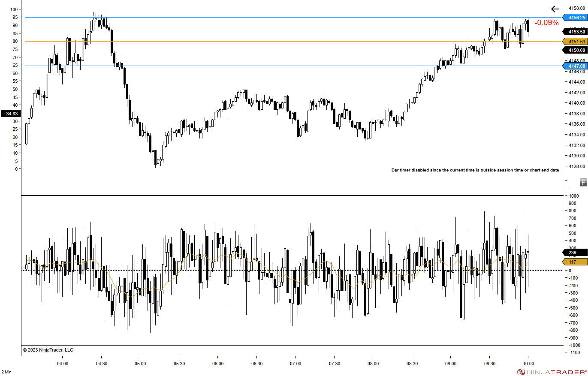Image resolution: width=588 pixels, height=376 pixels.
Task: Click the 'Bar timer disabled' message text
Action: coord(475,170)
